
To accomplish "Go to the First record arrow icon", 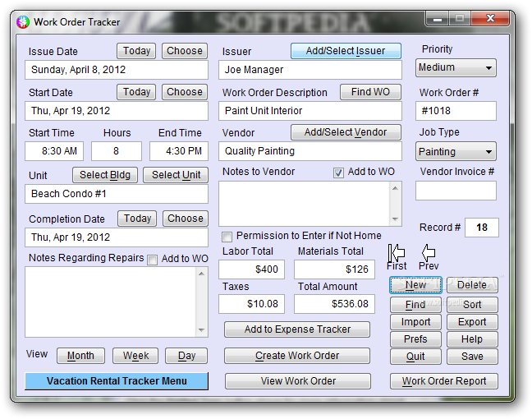I will 397,252.
